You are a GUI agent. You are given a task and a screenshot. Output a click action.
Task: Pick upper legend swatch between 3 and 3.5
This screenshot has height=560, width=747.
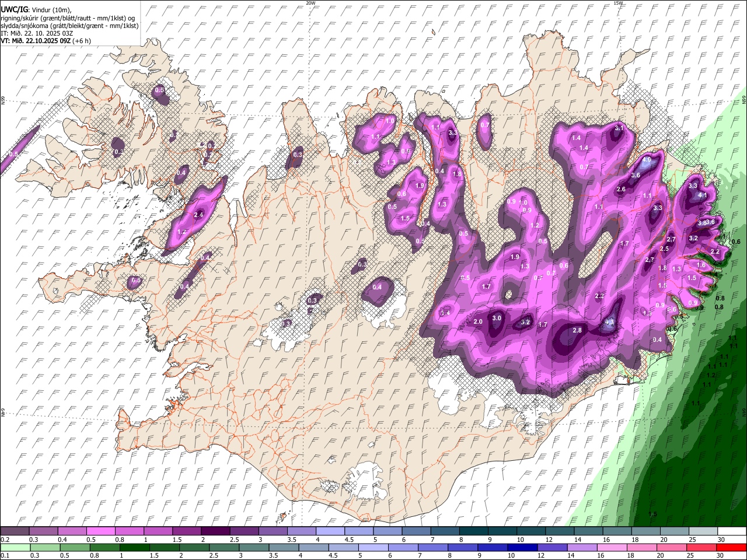pos(273,531)
